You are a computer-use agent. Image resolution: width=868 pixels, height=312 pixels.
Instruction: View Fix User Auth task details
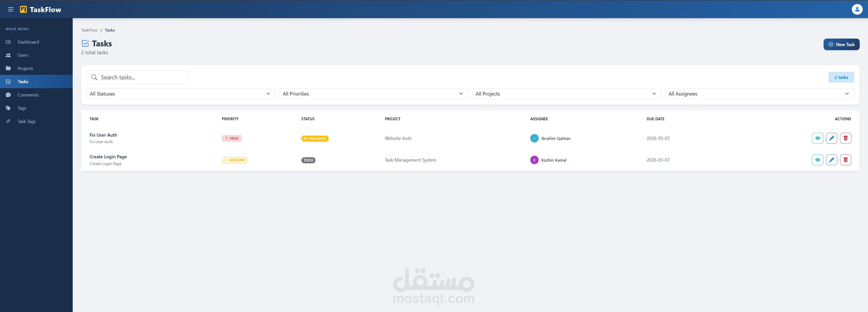[818, 138]
